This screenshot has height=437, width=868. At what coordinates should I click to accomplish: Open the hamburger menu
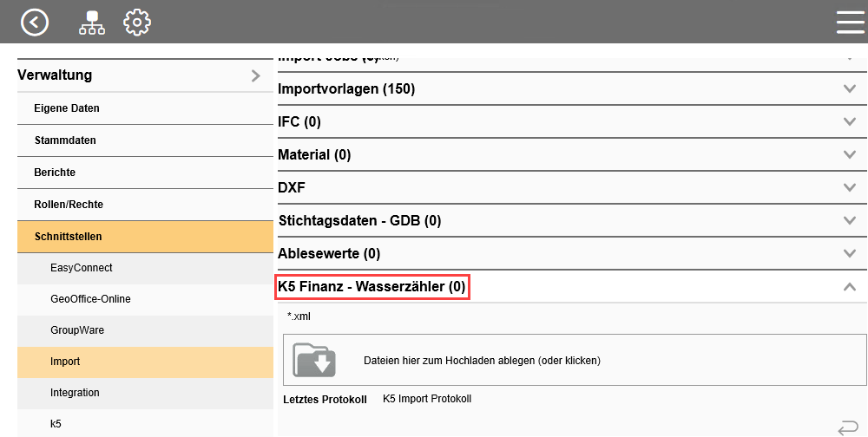tap(852, 23)
